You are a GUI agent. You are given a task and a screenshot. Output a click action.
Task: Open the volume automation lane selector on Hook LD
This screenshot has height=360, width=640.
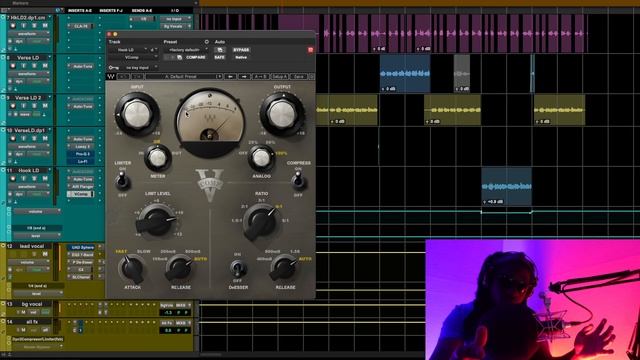pyautogui.click(x=36, y=211)
